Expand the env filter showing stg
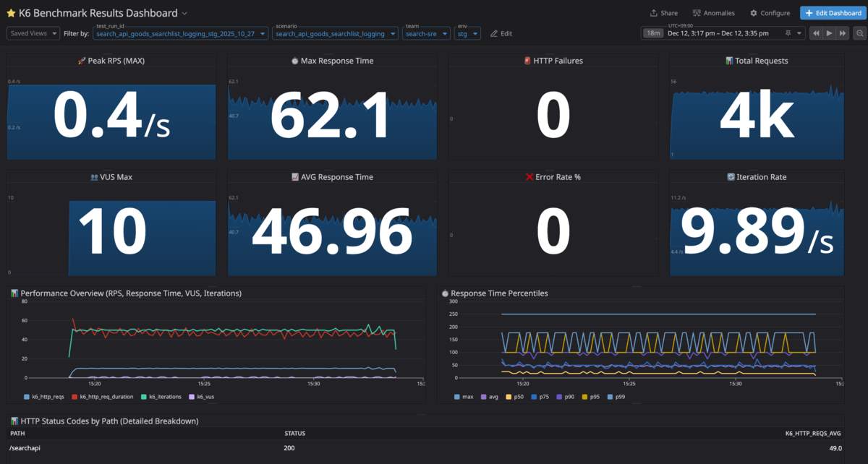Screen dimensions: 868x464 (468, 33)
